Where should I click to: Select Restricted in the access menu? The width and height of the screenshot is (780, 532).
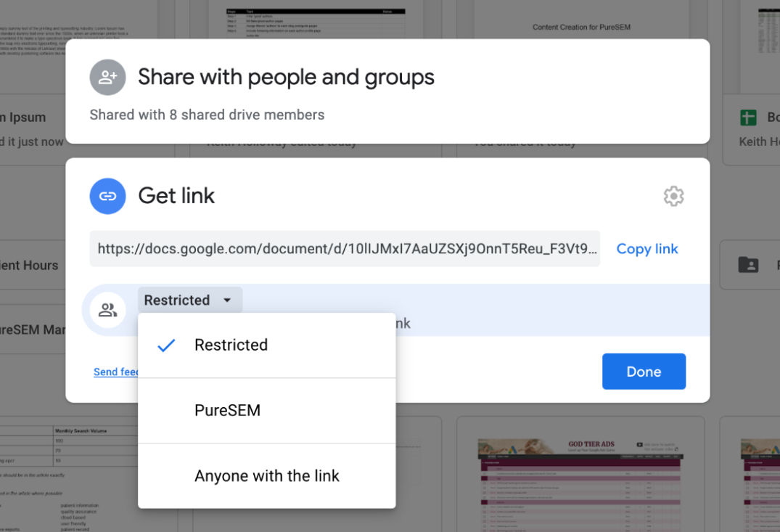click(x=266, y=345)
